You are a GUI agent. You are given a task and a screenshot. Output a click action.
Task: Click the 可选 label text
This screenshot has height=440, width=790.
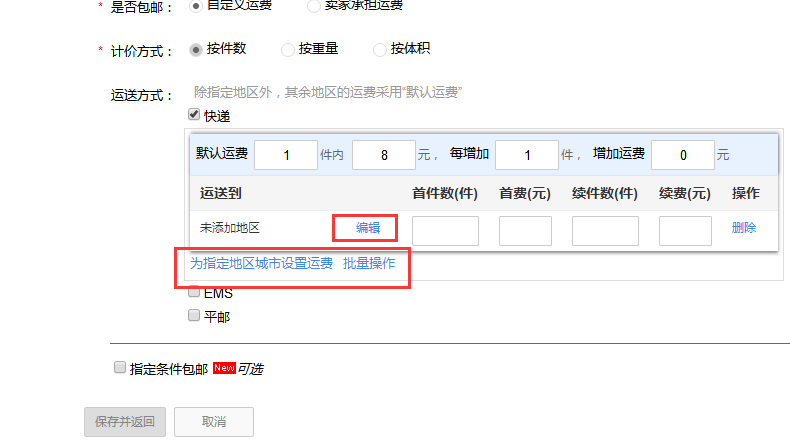[x=250, y=369]
